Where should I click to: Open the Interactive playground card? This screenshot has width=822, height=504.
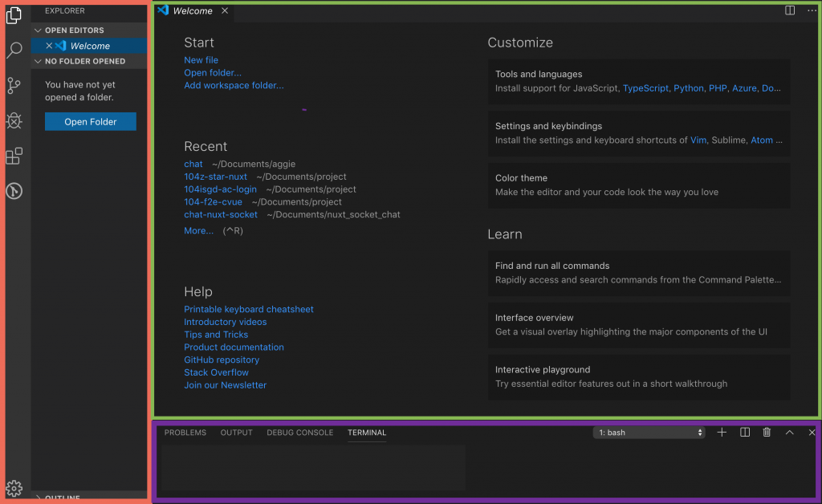pos(638,376)
